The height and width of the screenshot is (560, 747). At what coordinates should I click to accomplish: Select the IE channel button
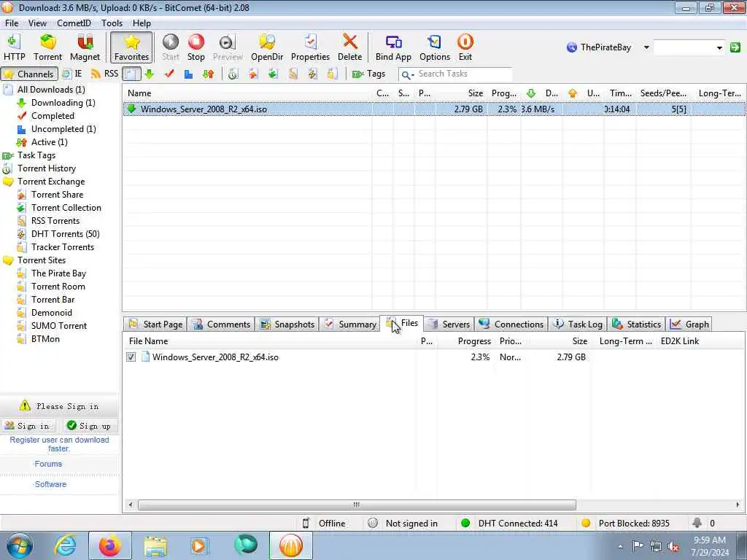(x=72, y=74)
